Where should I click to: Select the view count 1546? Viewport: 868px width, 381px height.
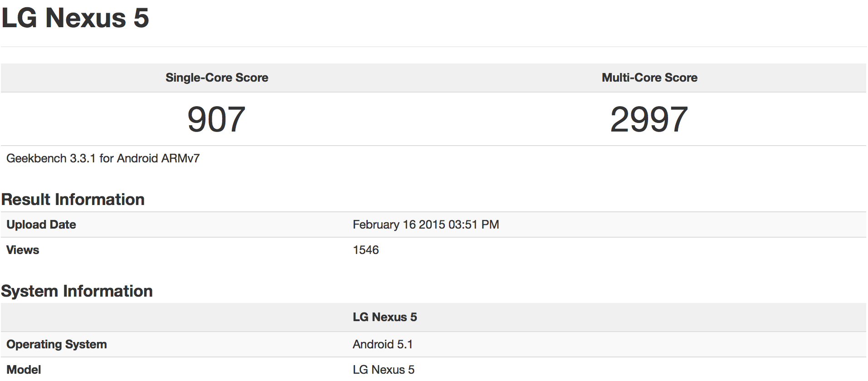click(366, 250)
